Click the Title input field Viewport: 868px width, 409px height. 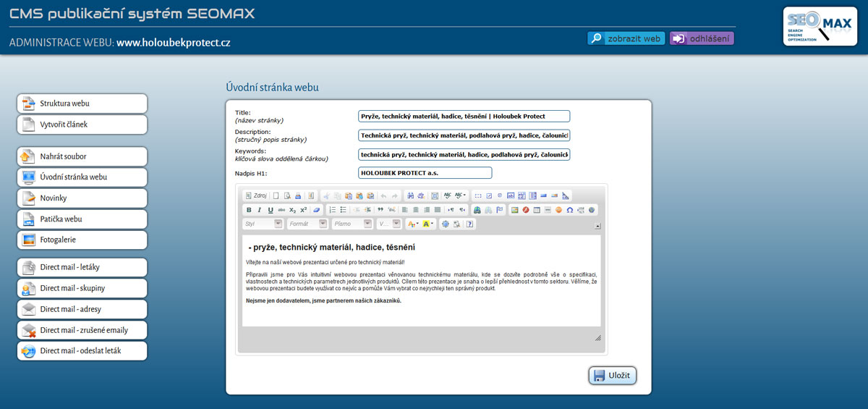pos(464,116)
